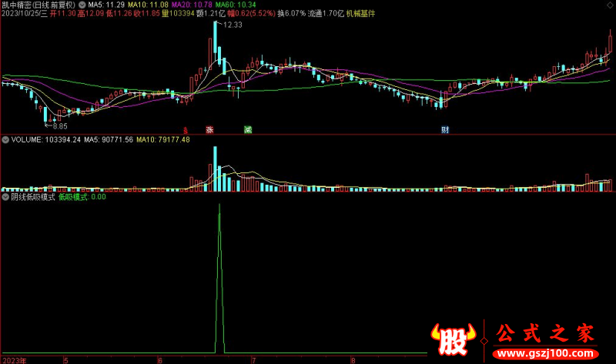Click the blue 财 event marker
The image size is (616, 364).
coord(445,129)
